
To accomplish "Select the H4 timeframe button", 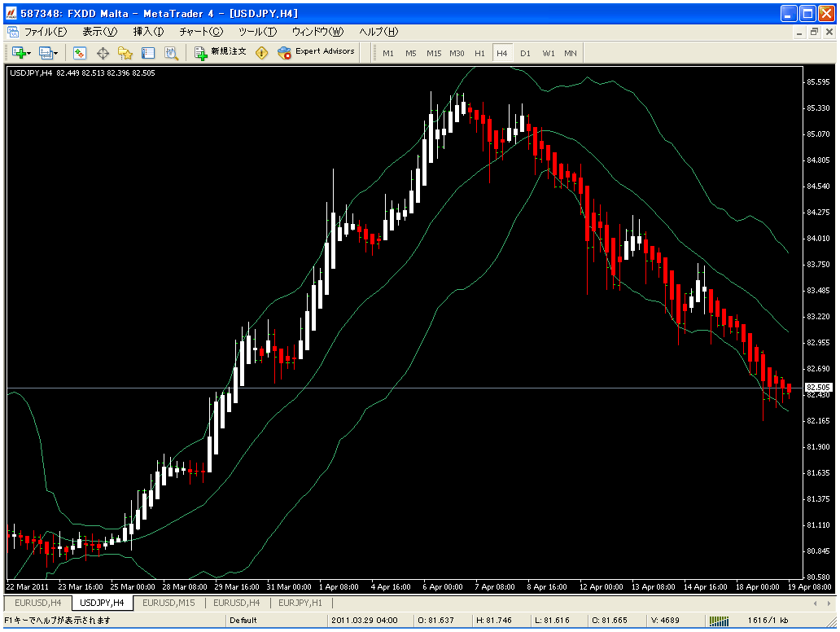I will coord(502,53).
